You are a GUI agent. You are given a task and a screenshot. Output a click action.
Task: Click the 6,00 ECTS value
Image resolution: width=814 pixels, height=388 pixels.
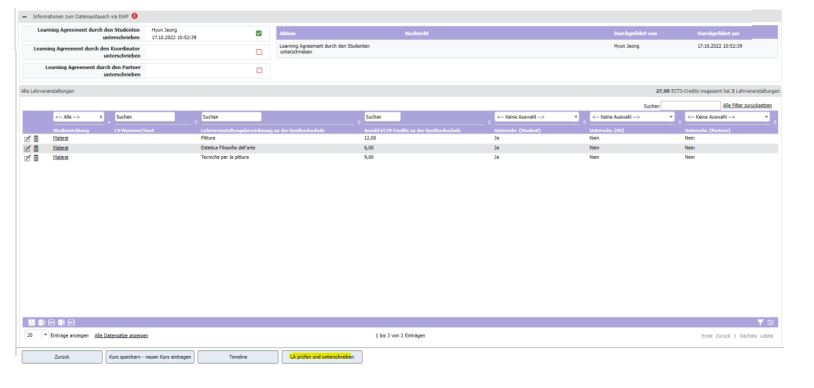point(369,148)
